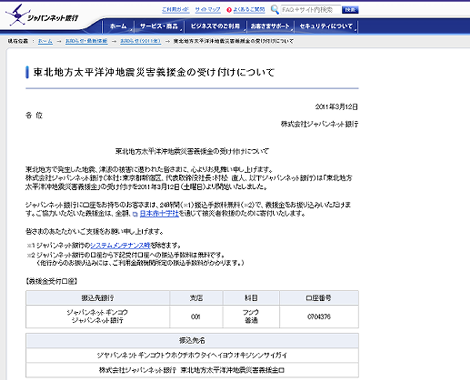Open the ご利用ガイド link
Screen dimensions: 470x380
coord(175,10)
